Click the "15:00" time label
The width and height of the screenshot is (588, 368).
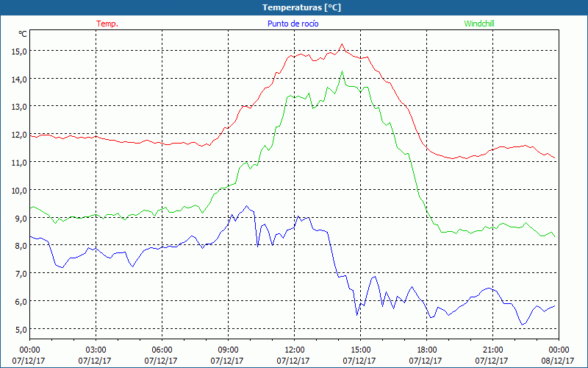click(x=361, y=350)
